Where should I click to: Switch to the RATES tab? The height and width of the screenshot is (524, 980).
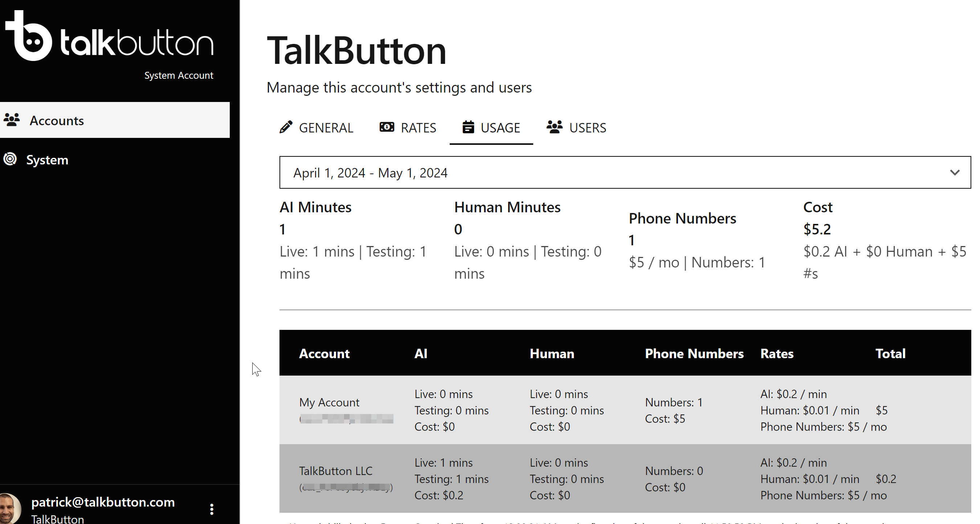[418, 128]
